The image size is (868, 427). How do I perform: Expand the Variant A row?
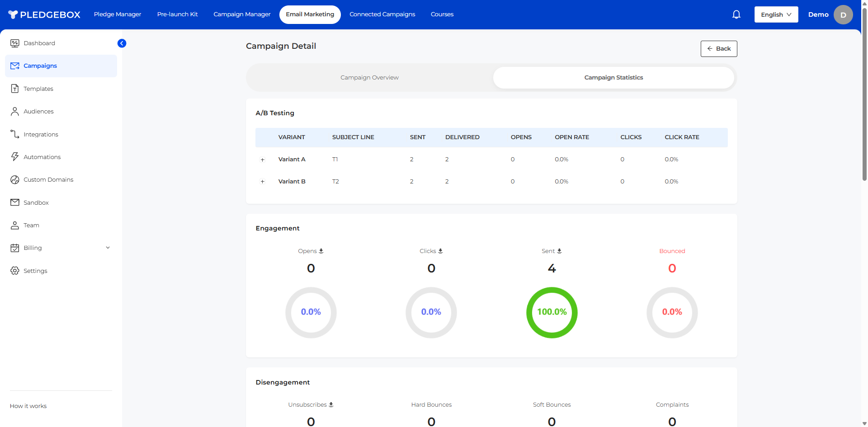click(x=262, y=160)
